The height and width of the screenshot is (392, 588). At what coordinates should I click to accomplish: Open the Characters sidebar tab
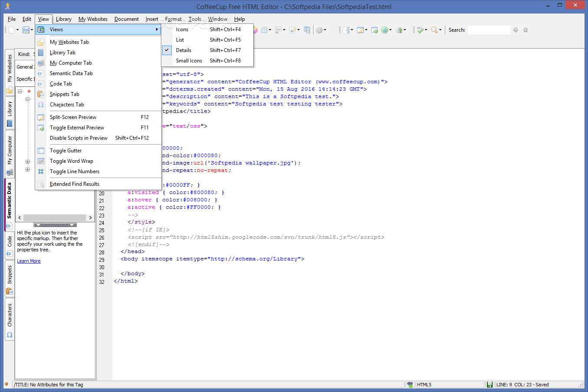pyautogui.click(x=10, y=320)
